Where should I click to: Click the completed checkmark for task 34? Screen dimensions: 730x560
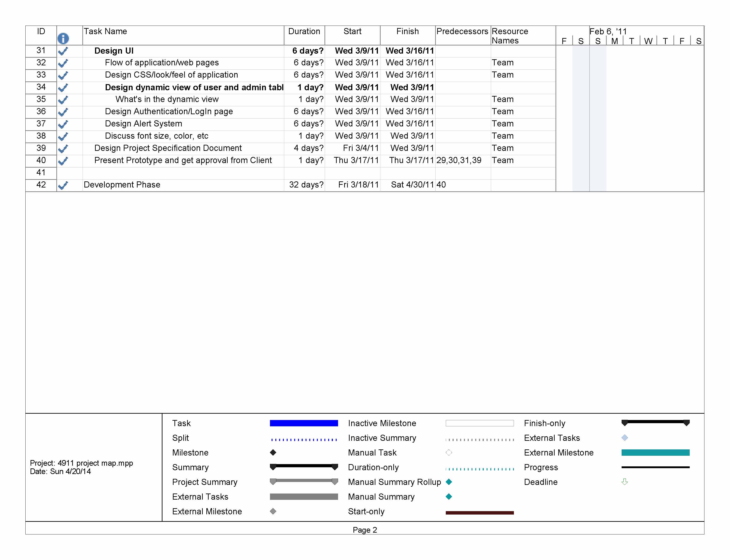click(x=63, y=88)
